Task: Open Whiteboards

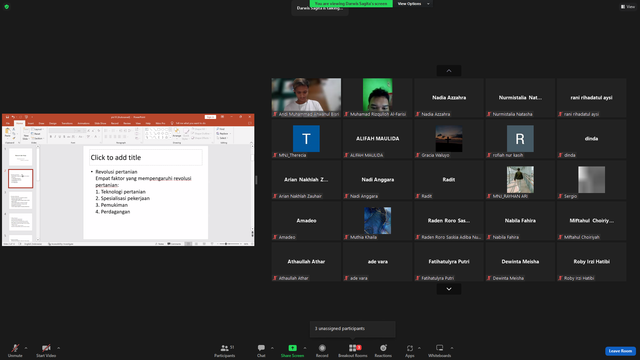Action: pyautogui.click(x=440, y=350)
